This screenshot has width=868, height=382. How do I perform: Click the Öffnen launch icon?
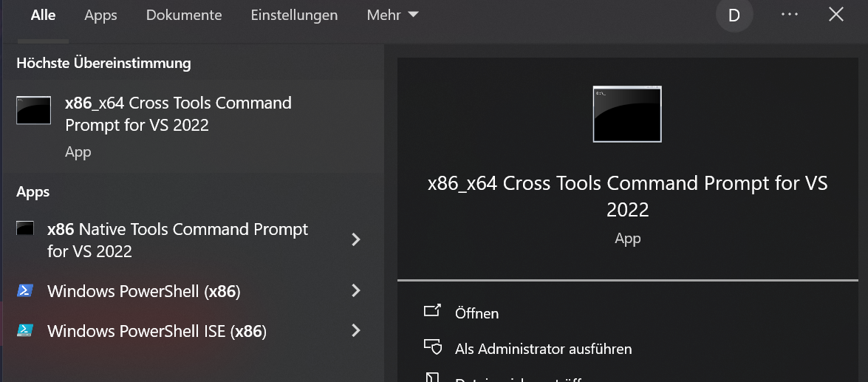click(432, 310)
